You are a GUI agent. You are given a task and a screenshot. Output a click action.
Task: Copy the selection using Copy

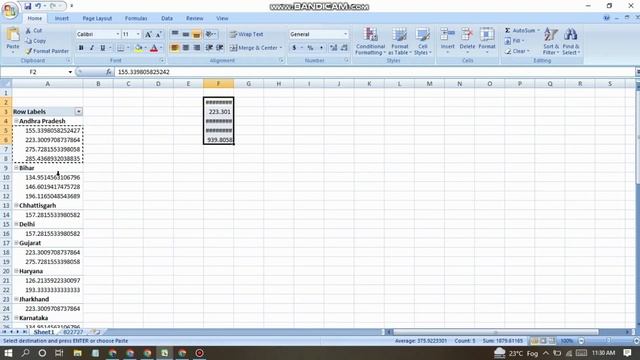click(35, 41)
